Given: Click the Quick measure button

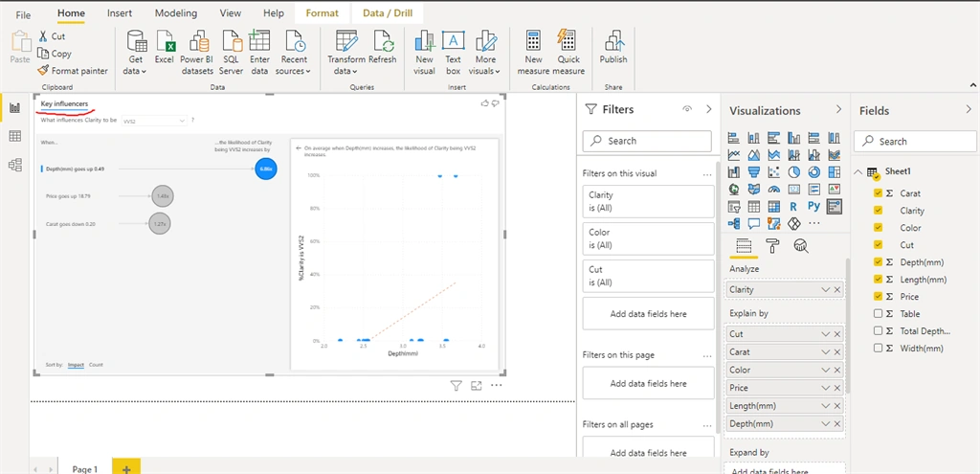Looking at the screenshot, I should pyautogui.click(x=568, y=53).
